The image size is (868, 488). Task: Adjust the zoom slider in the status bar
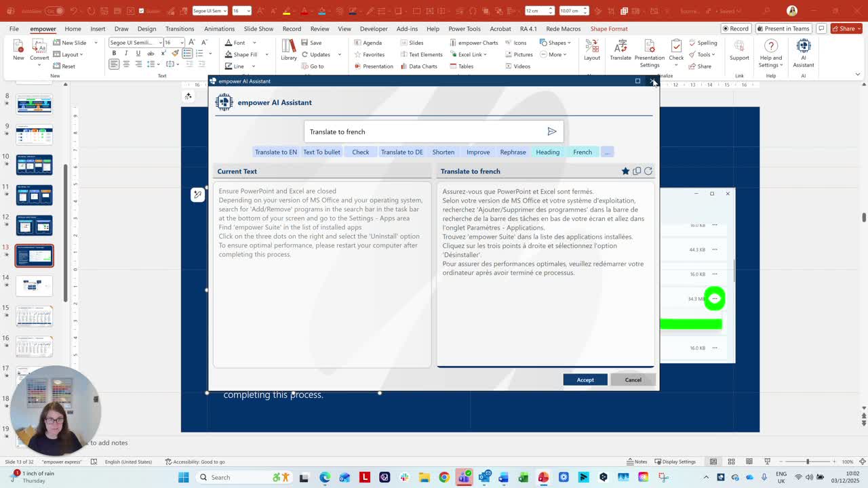[807, 462]
